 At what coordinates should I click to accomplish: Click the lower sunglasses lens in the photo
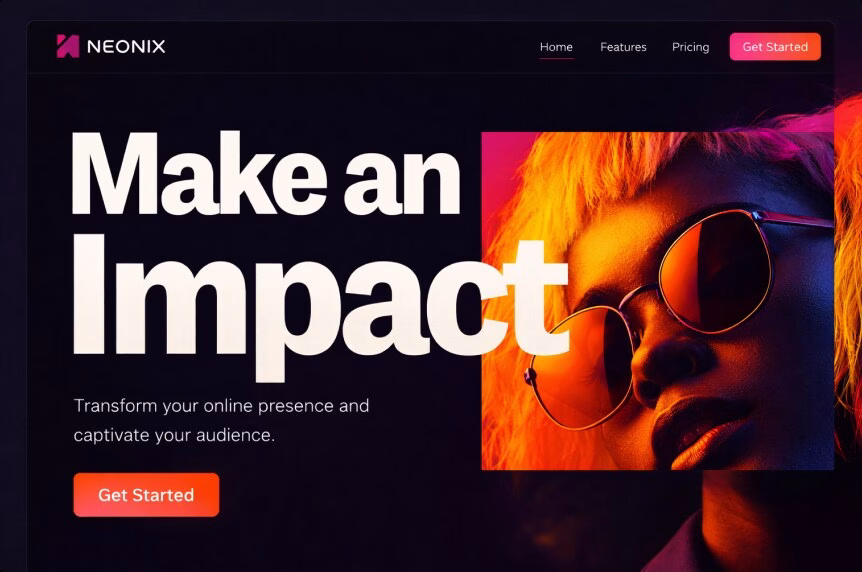[583, 367]
